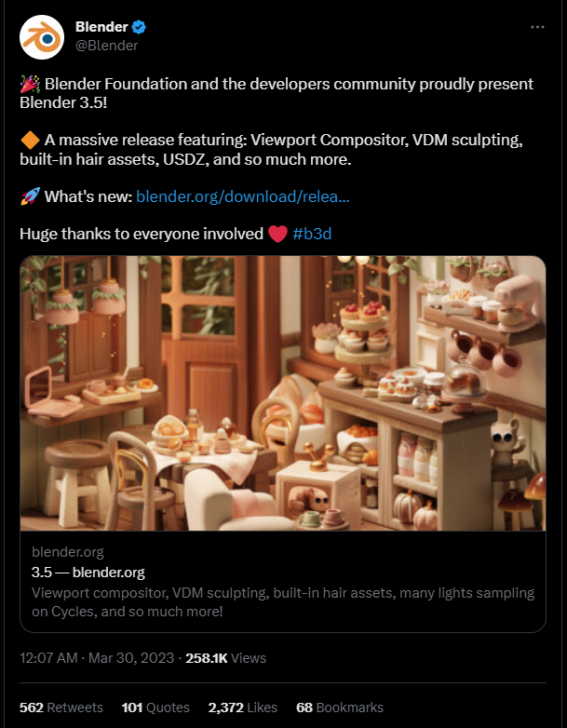View the 2,372 Likes list
This screenshot has height=728, width=567.
[243, 708]
